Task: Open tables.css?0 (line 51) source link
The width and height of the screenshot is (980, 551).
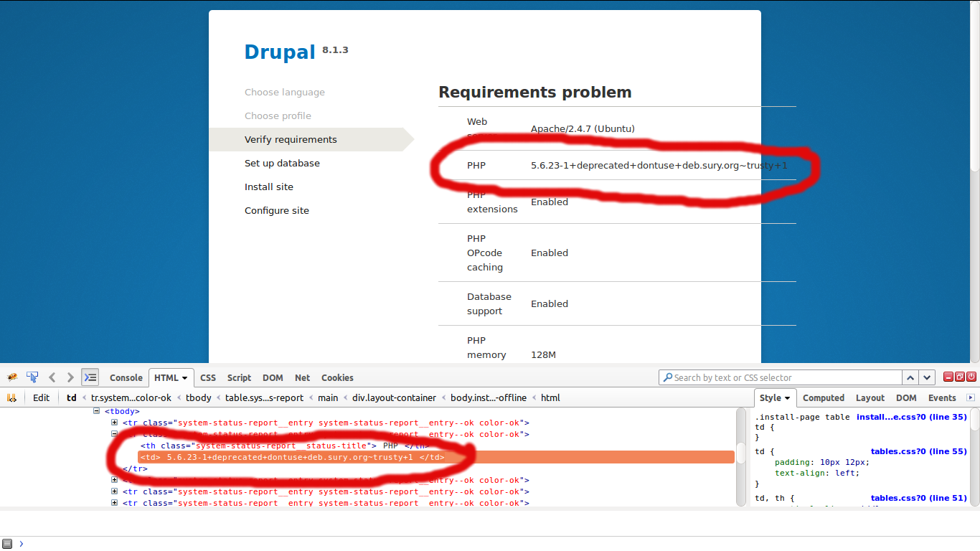Action: [x=919, y=498]
